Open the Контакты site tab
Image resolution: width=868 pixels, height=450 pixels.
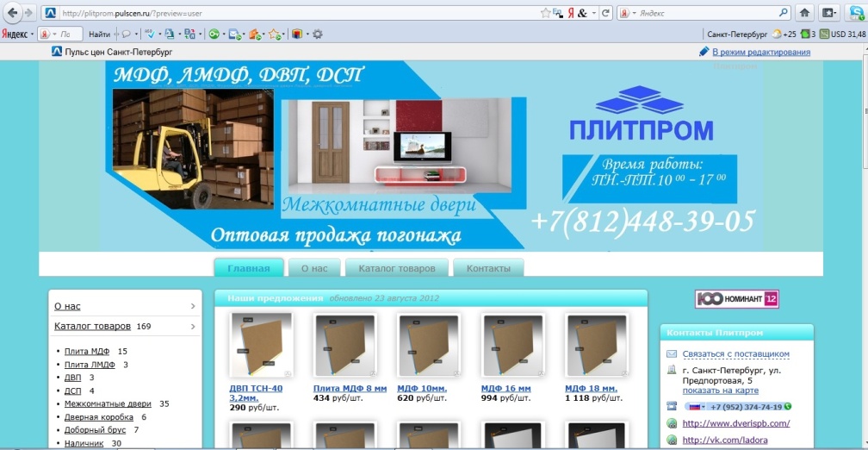pos(488,268)
